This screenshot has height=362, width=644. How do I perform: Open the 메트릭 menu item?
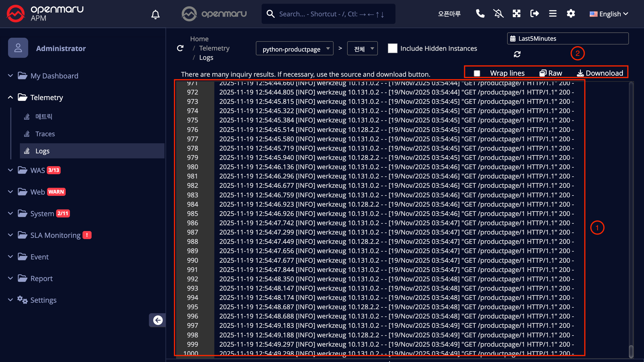[44, 117]
